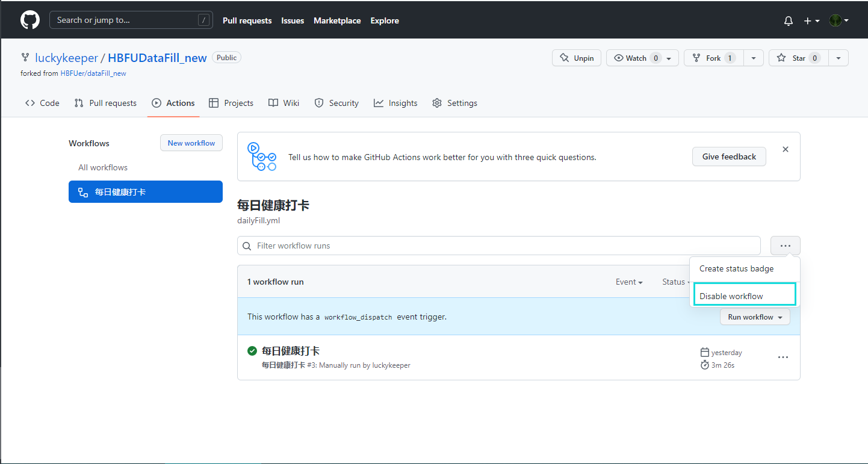Viewport: 868px width, 464px height.
Task: Switch to the Projects tab
Action: (231, 103)
